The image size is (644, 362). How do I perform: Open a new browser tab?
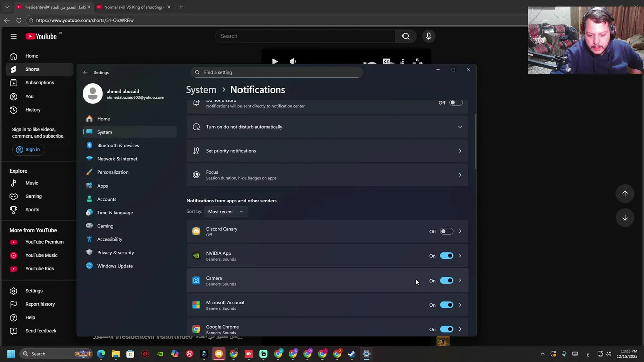point(181,7)
